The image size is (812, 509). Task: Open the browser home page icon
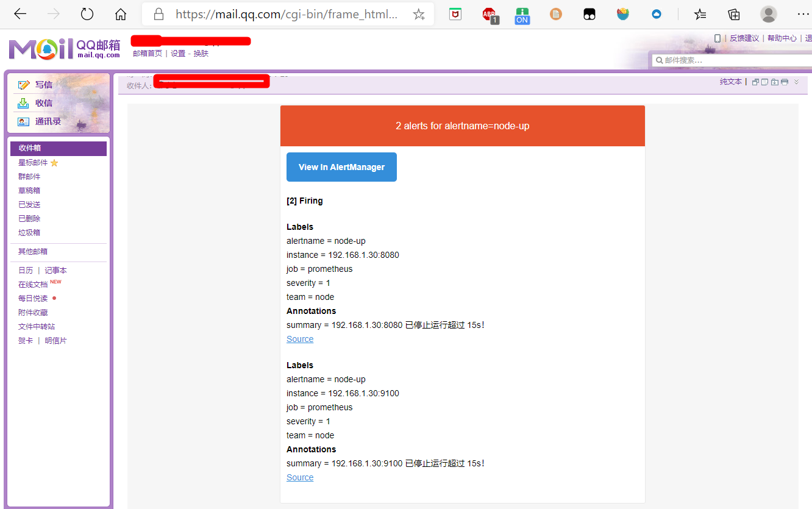(121, 14)
